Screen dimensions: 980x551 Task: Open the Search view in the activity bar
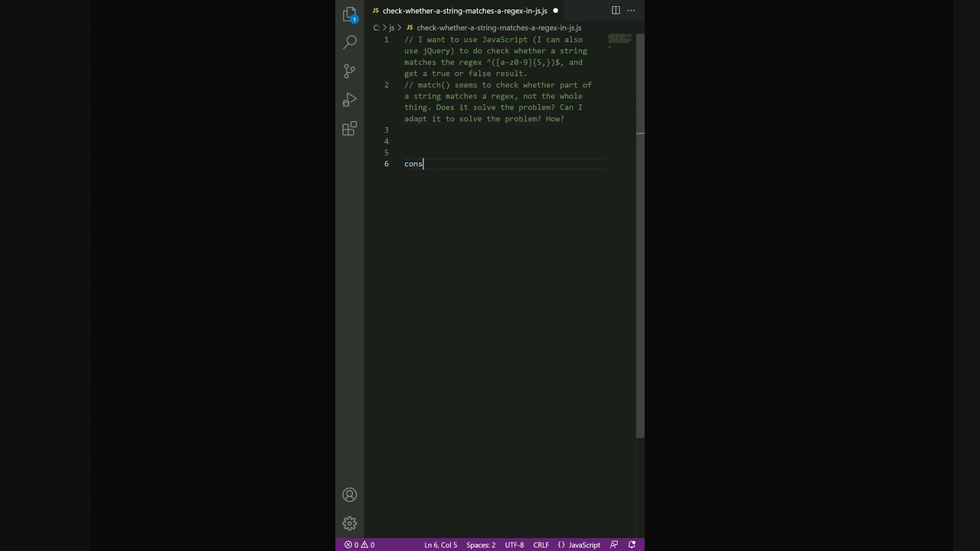point(350,42)
